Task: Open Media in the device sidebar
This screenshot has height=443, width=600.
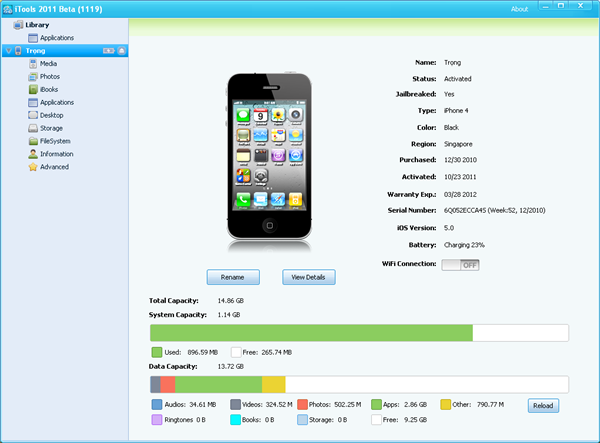Action: (47, 63)
